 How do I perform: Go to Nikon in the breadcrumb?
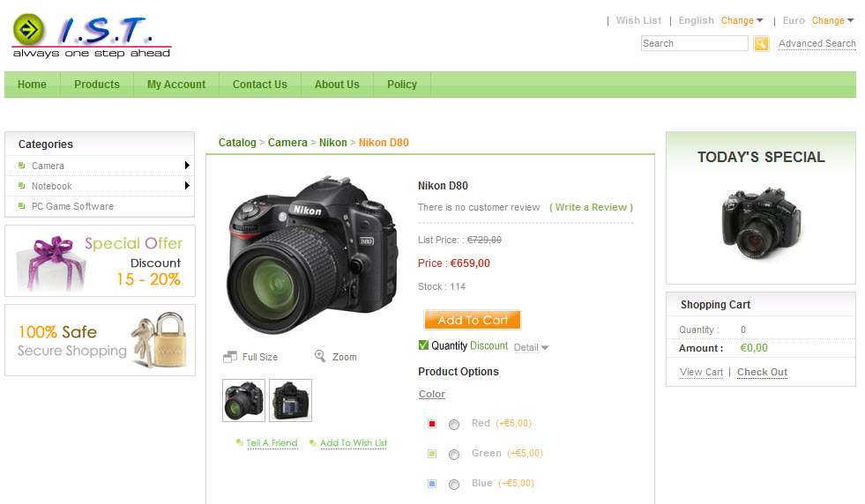coord(333,142)
